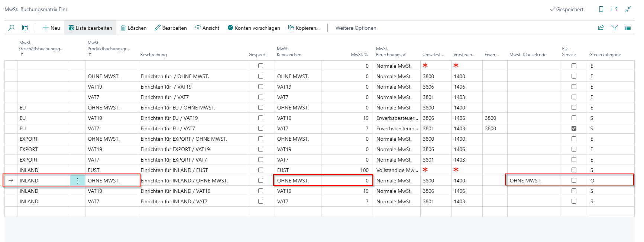Click the bookmark icon at top right
The height and width of the screenshot is (242, 644).
click(x=601, y=10)
